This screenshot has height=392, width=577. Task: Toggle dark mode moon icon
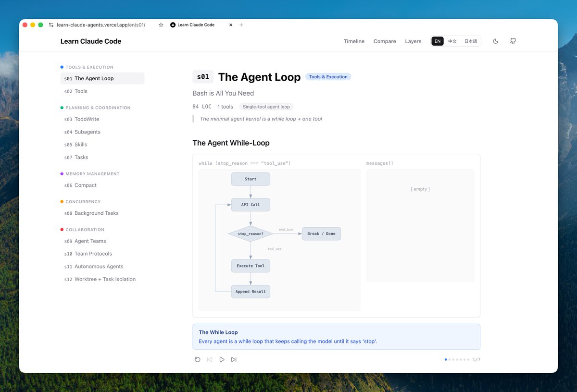[496, 41]
